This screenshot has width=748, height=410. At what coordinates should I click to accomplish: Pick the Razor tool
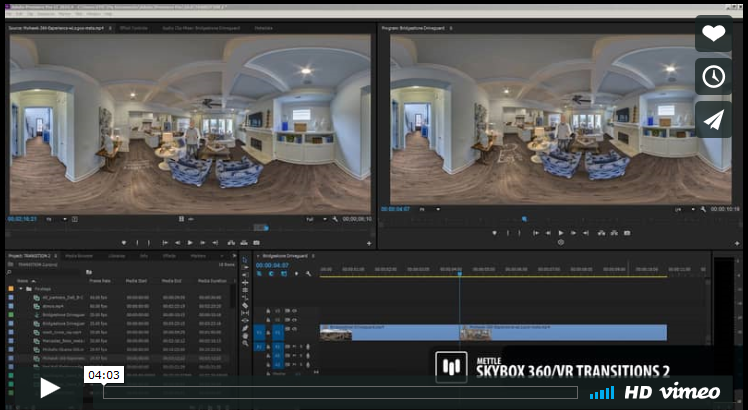point(245,305)
